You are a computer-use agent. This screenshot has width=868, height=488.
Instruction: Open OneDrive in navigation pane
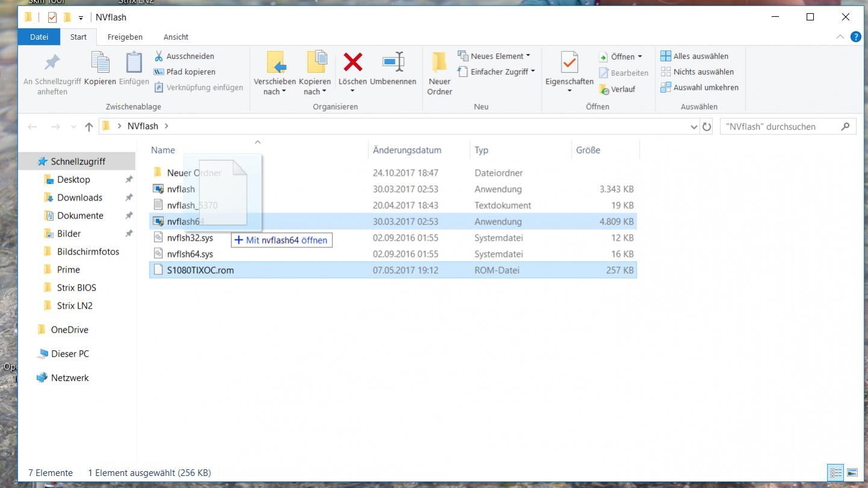pos(69,330)
